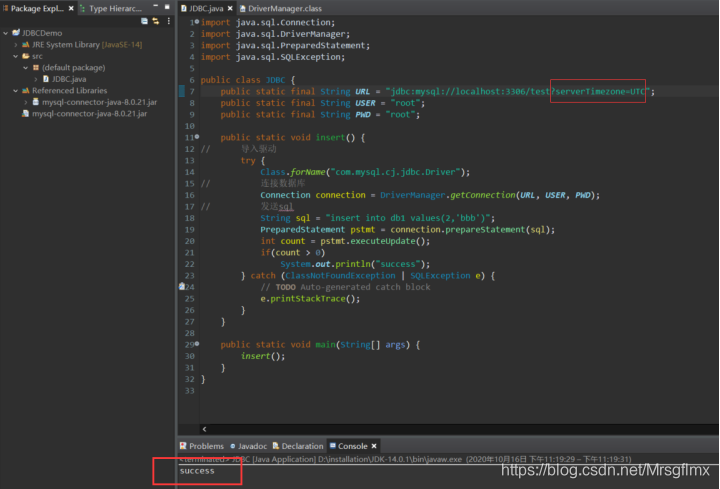Image resolution: width=720 pixels, height=489 pixels.
Task: Click line number 18 in the gutter
Action: 190,218
